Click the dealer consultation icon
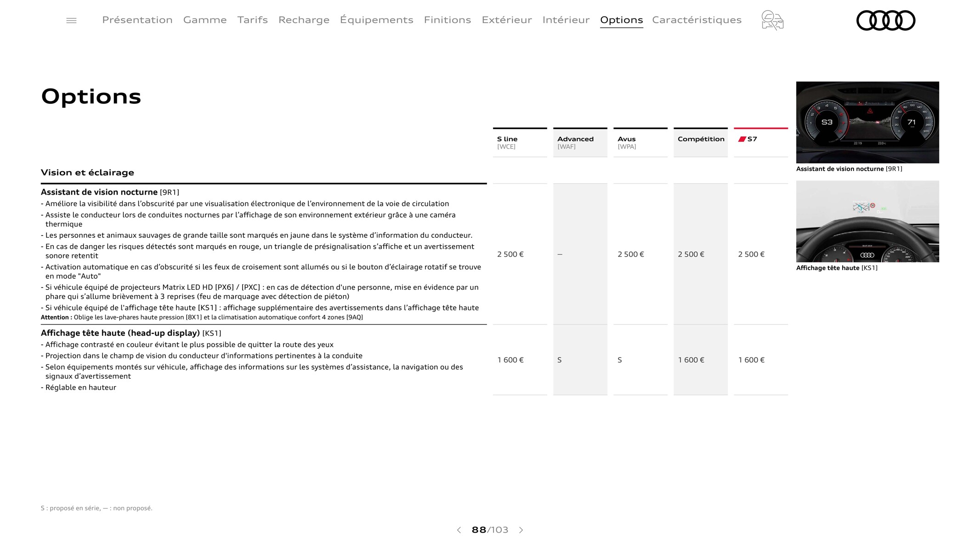This screenshot has width=980, height=551. pos(772,20)
